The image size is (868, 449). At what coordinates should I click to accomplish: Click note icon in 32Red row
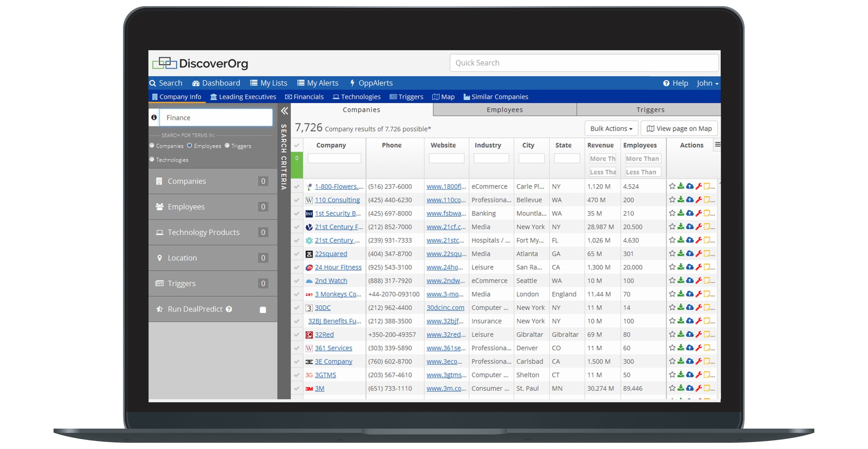tap(707, 334)
